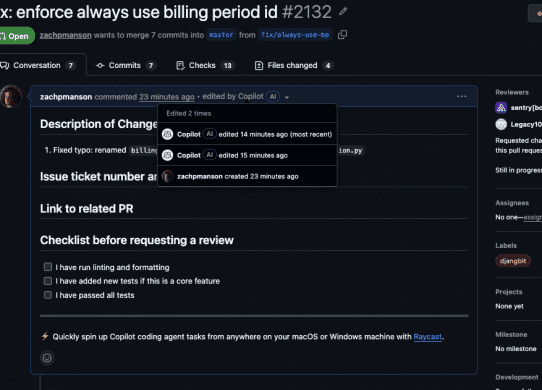Copy the branch name fix/always-use-bp

click(342, 35)
